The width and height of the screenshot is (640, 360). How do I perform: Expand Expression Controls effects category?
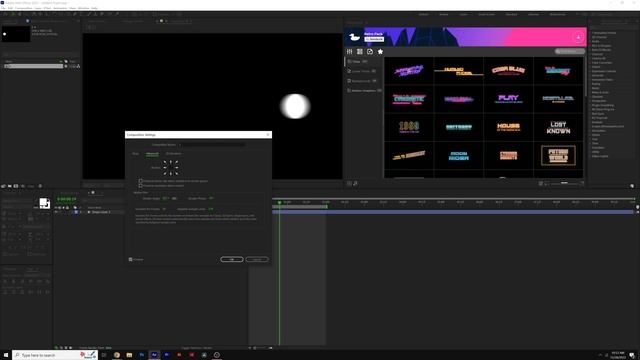603,71
